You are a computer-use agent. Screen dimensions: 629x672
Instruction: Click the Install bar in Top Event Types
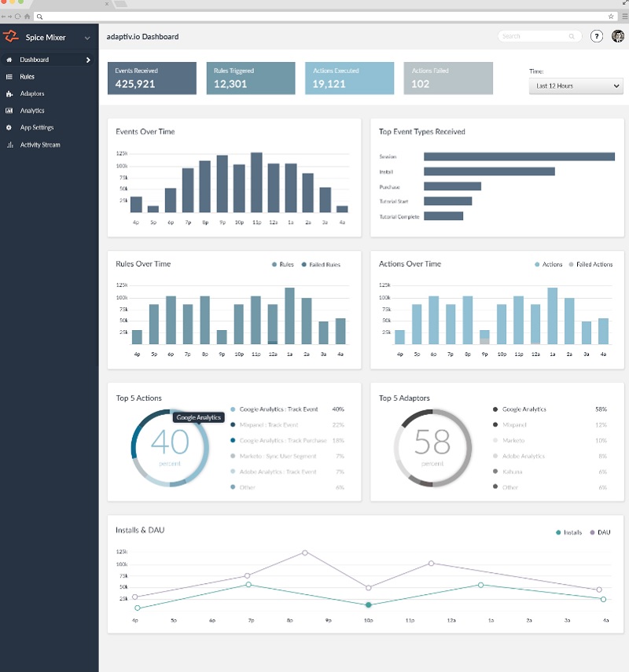click(x=489, y=171)
